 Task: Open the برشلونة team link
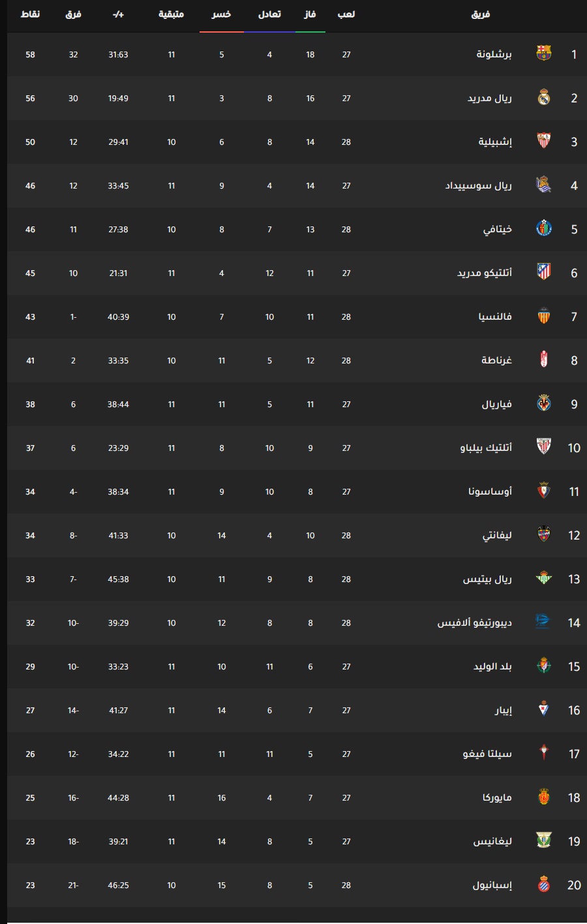click(x=494, y=55)
